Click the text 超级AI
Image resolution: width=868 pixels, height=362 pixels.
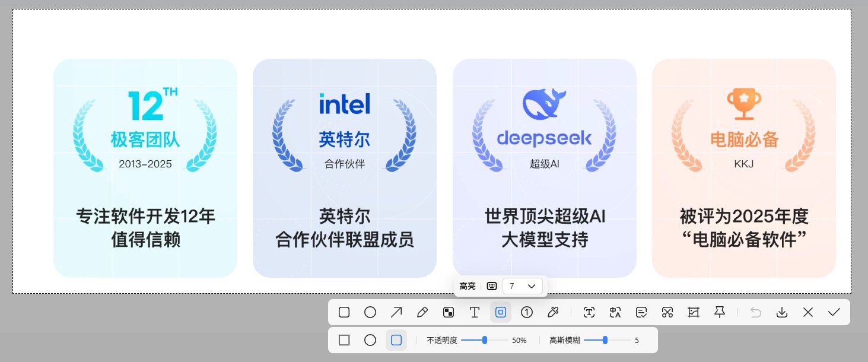tap(545, 164)
